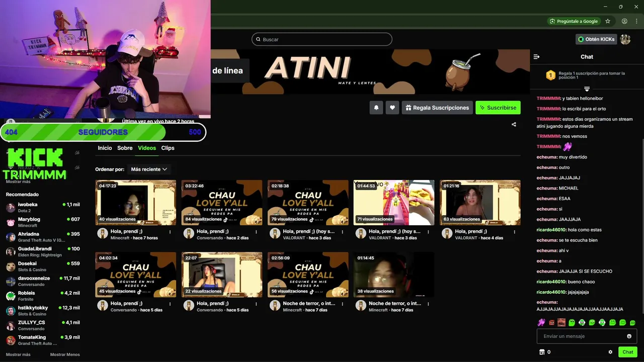Open the three-dot menu on the Minecraft 'hace 7 horas' video
644x362 pixels.
pos(170,232)
